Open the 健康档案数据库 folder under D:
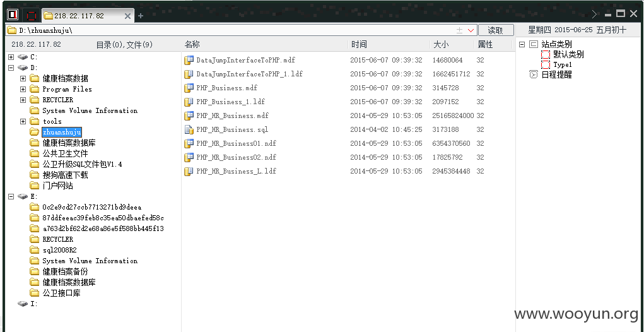 coord(69,143)
